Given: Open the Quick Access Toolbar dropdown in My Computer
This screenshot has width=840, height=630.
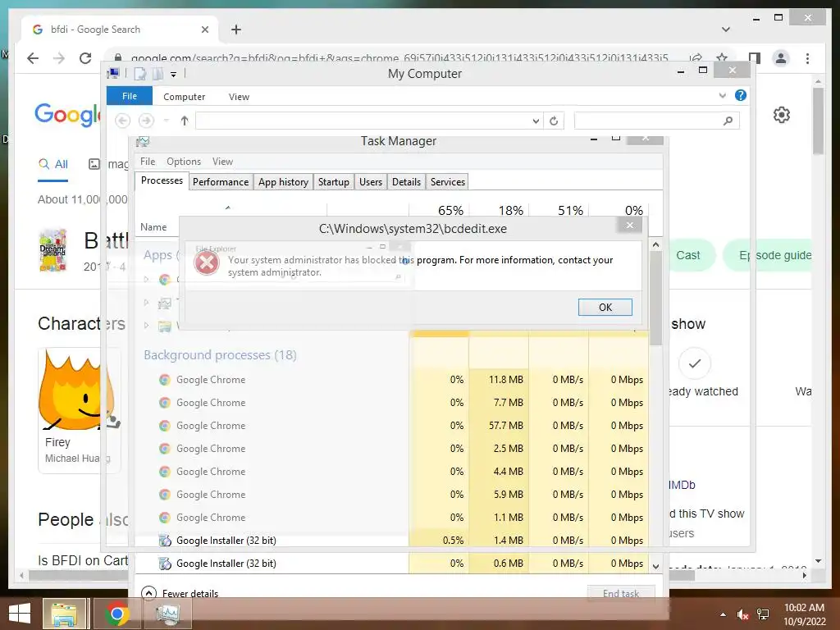Looking at the screenshot, I should click(174, 74).
